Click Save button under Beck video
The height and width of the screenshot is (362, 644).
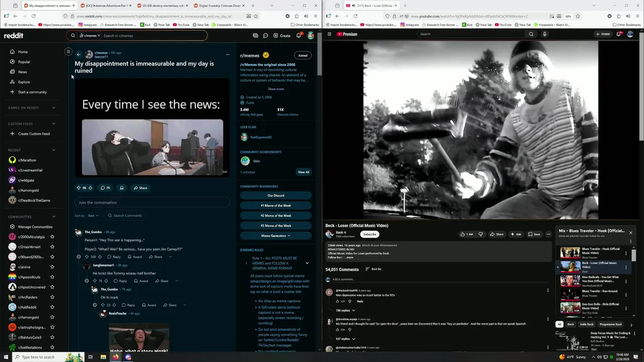pyautogui.click(x=534, y=234)
